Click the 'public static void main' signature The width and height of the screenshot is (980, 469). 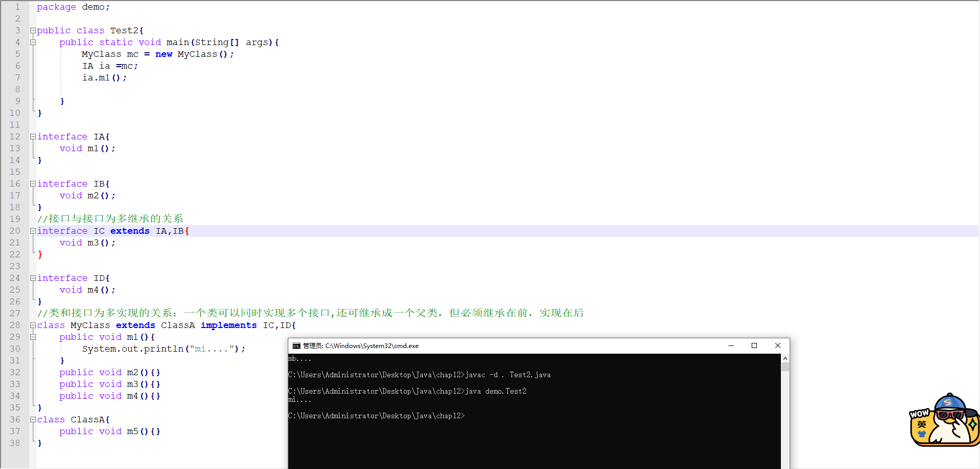pyautogui.click(x=169, y=43)
